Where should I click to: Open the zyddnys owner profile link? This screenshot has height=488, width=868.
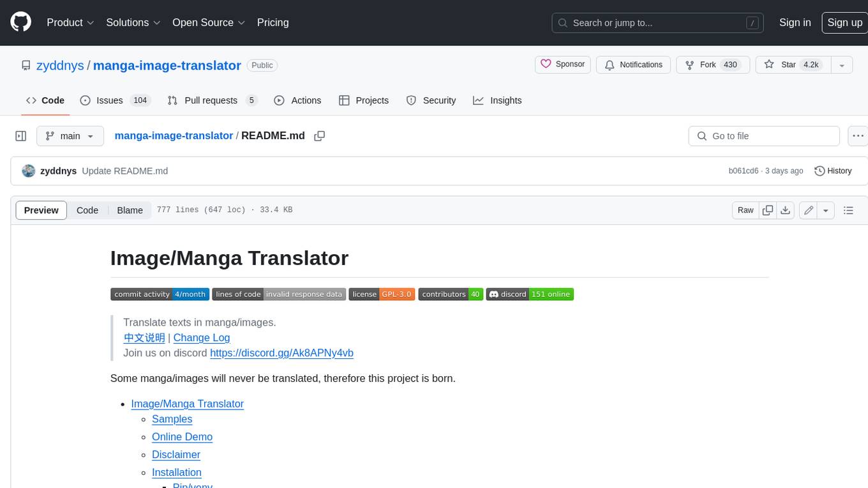(60, 65)
